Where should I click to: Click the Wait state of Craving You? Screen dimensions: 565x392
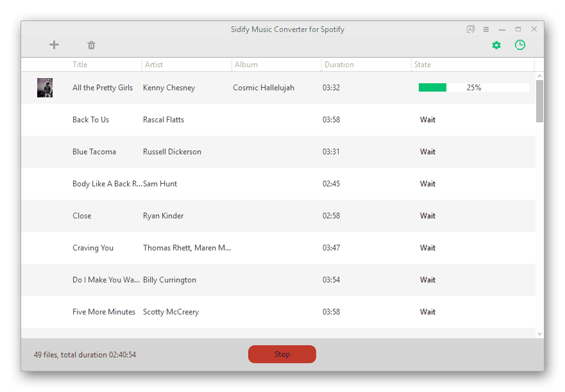(x=428, y=248)
